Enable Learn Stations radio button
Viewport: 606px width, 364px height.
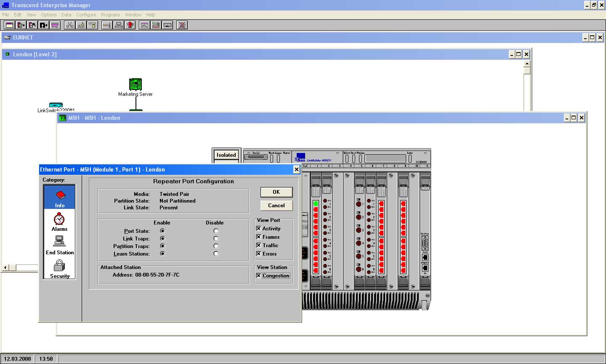click(162, 253)
